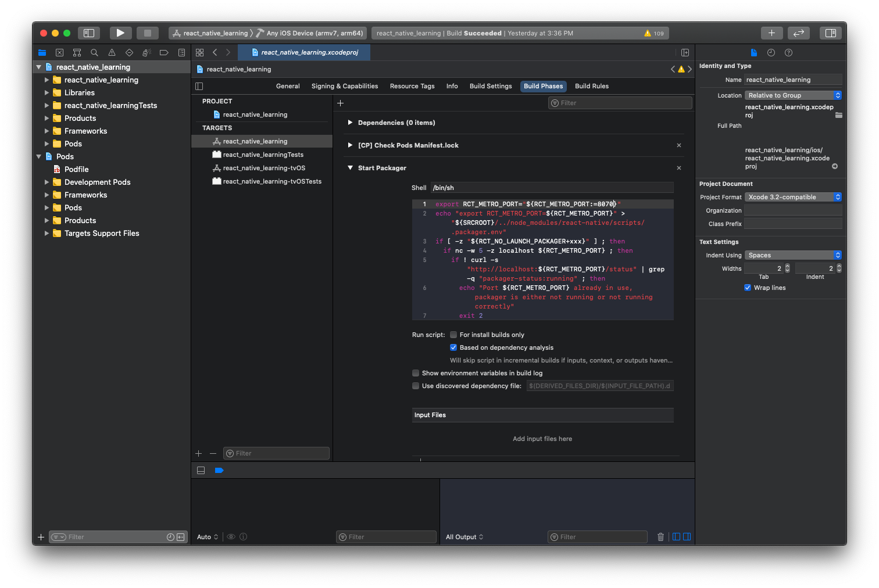
Task: Select the Project navigator folder icon
Action: [42, 52]
